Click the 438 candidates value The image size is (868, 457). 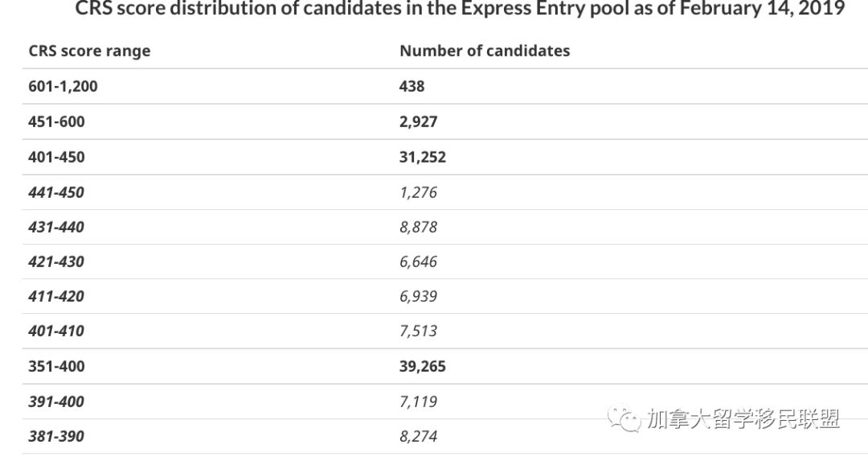(411, 86)
